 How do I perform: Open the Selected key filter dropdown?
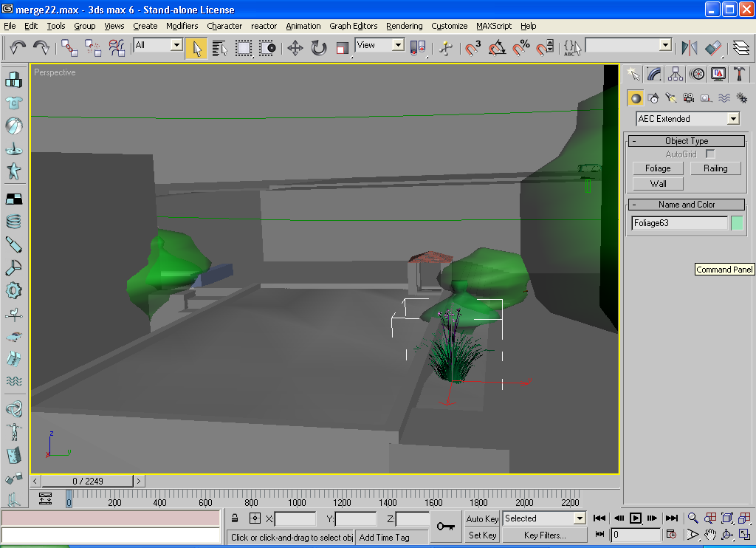coord(580,518)
